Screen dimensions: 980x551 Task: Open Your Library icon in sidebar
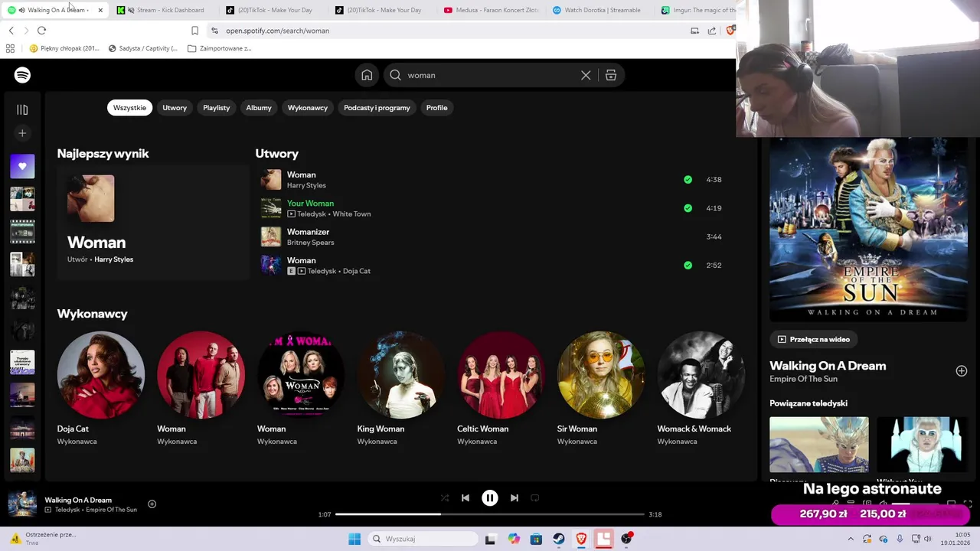(22, 109)
